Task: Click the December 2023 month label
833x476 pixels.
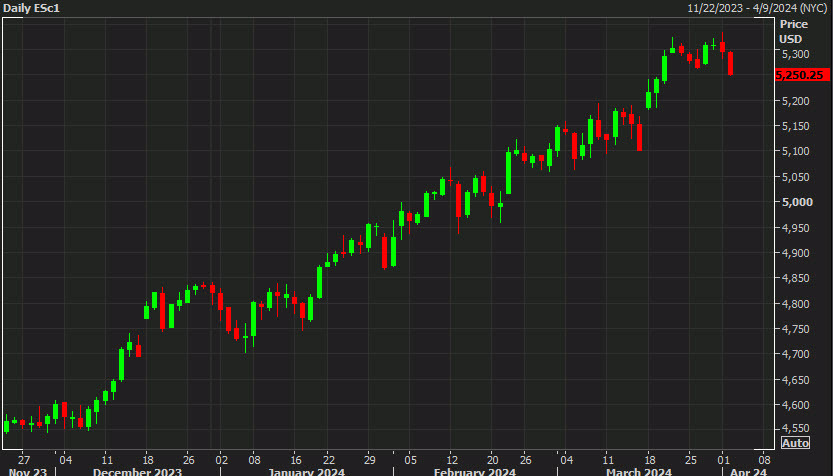Action: [x=137, y=472]
